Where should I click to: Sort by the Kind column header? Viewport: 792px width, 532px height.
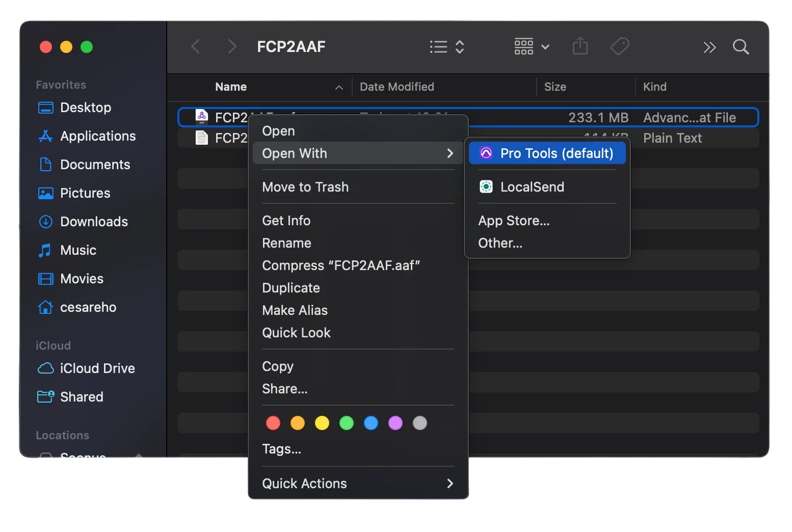[654, 87]
